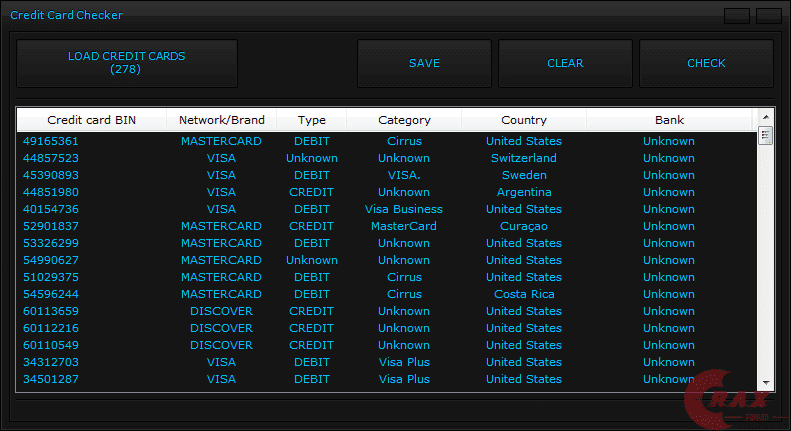The image size is (791, 431).
Task: Click the rightmost title bar button
Action: 769,15
